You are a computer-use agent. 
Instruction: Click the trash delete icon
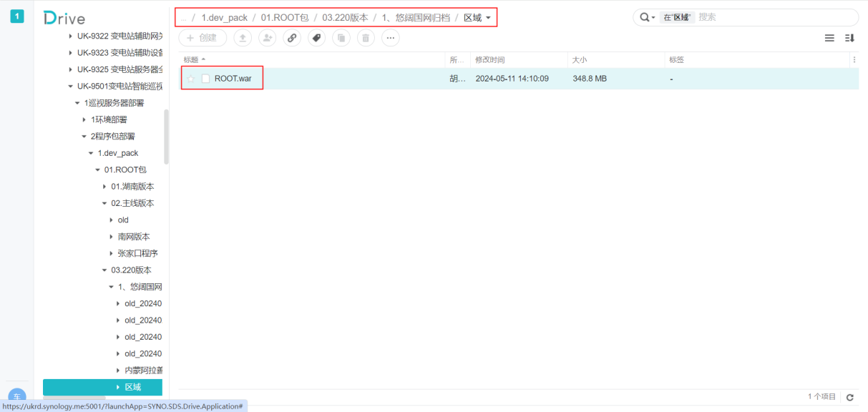pyautogui.click(x=366, y=38)
